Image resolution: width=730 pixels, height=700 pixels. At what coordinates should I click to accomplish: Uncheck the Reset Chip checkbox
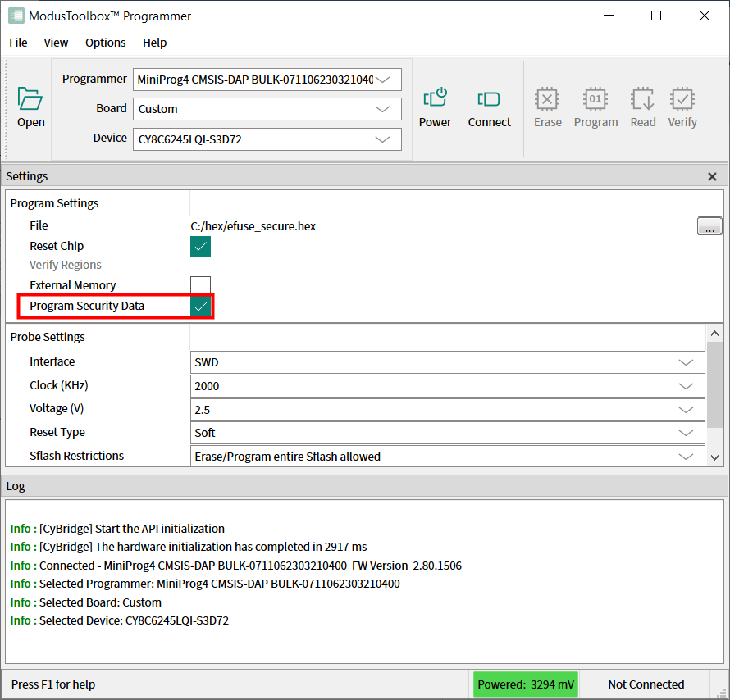point(200,246)
